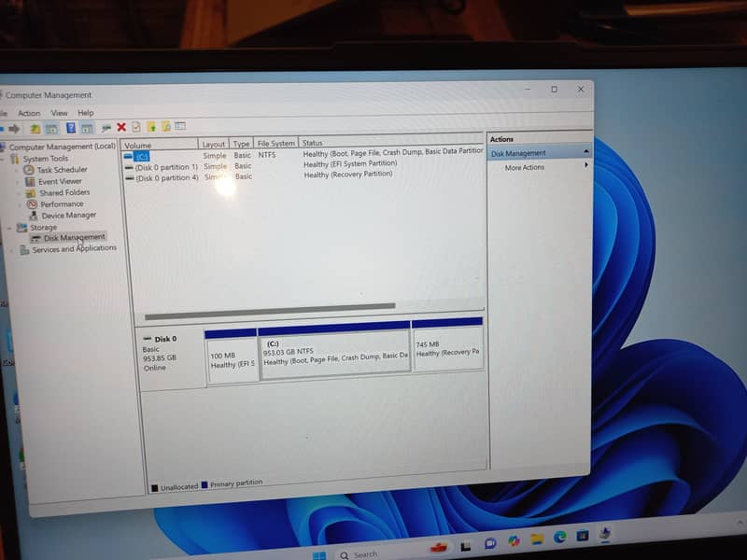This screenshot has width=747, height=560.
Task: Collapse the Disk Management actions section
Action: [x=586, y=151]
